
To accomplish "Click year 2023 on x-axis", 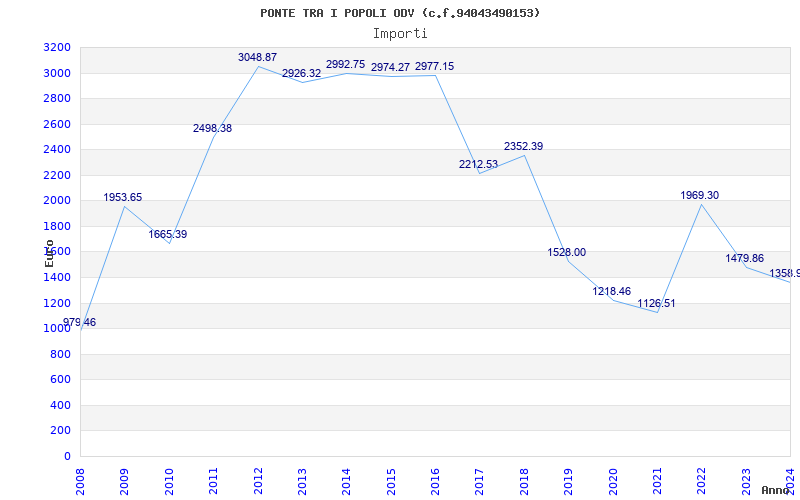I will click(x=746, y=481).
